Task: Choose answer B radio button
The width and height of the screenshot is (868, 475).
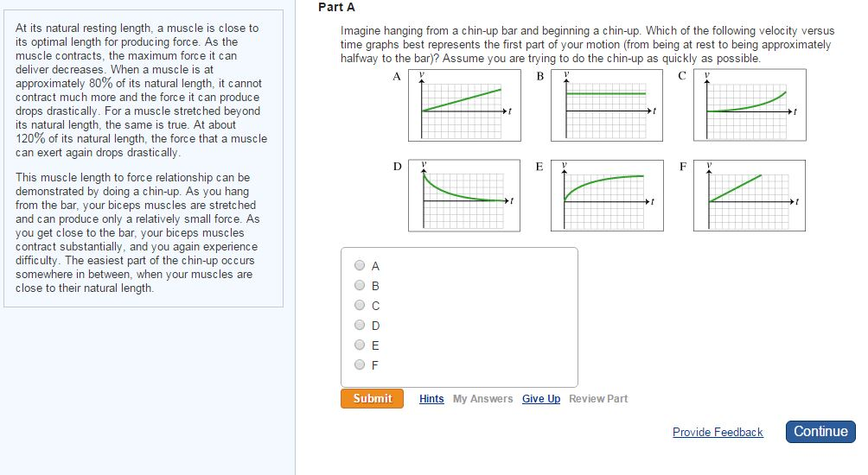Action: [360, 286]
